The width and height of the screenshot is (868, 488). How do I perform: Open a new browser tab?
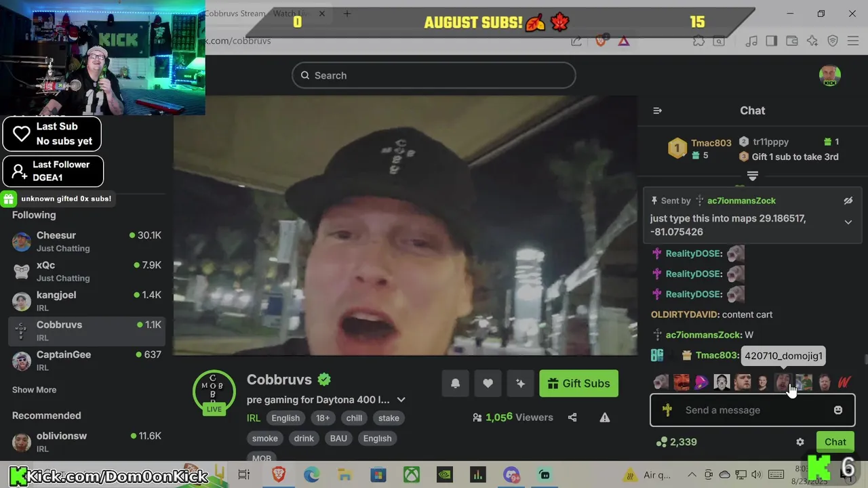pos(347,14)
